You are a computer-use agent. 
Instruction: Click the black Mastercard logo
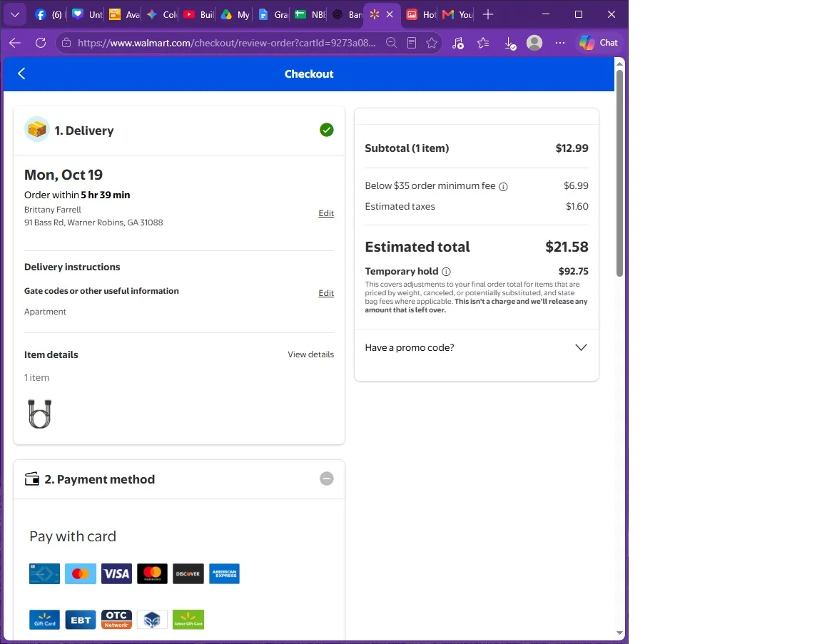point(152,574)
